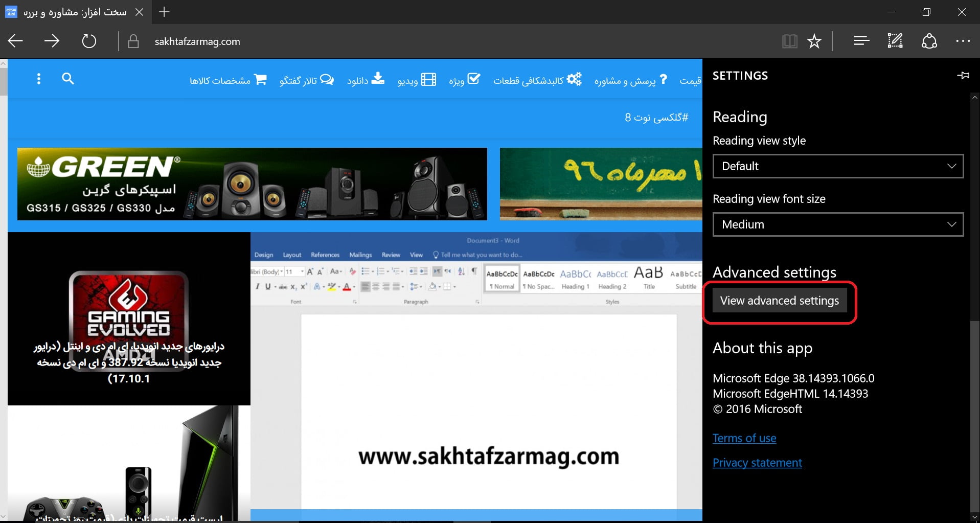Open the Privacy statement link

(757, 463)
